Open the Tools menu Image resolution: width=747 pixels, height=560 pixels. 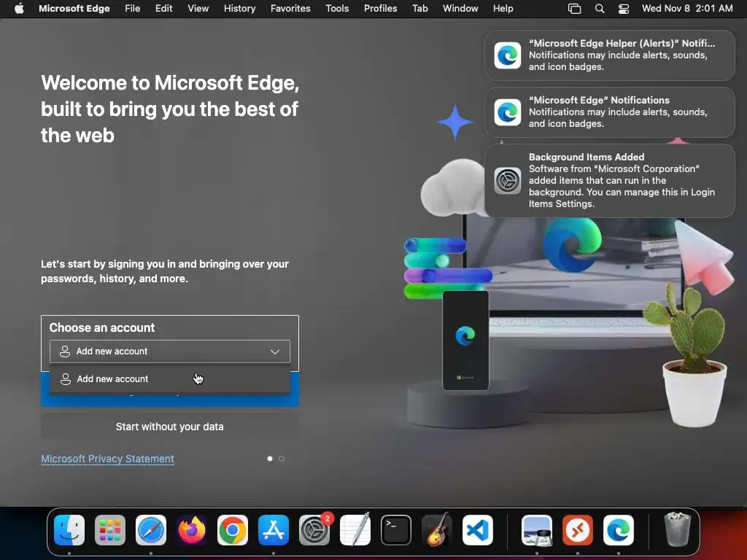pos(337,9)
